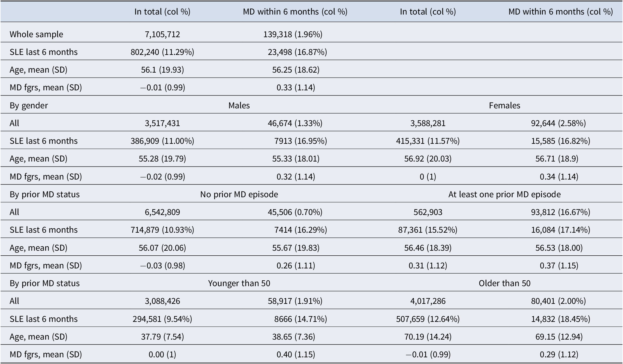The image size is (623, 364).
Task: Click the 4,017,286 older total cell
Action: (x=428, y=301)
